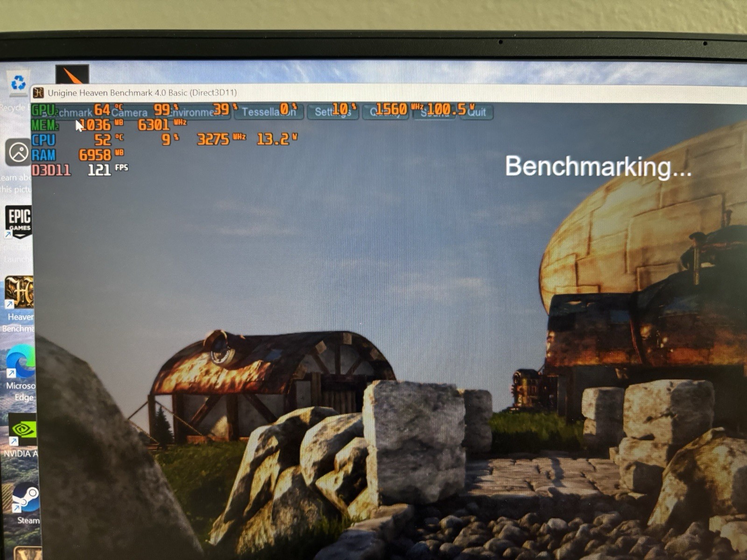
Task: Click the D3D11 121 FPS overlay readout
Action: pos(80,170)
